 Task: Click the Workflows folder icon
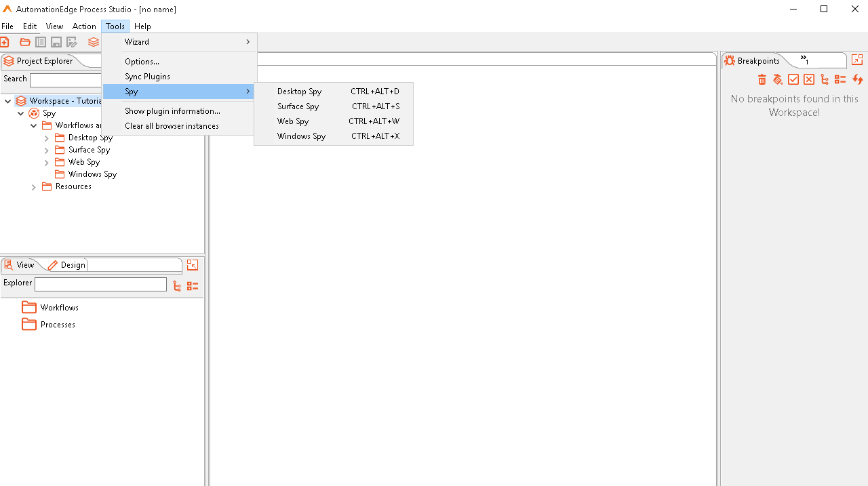[x=29, y=307]
